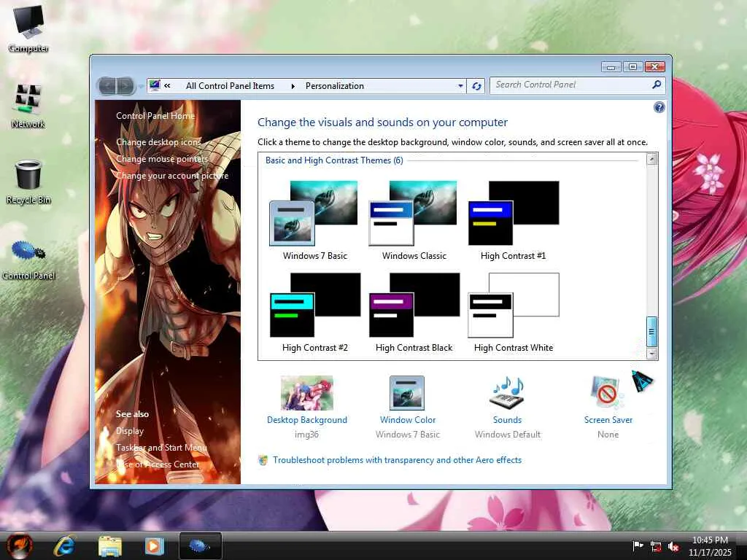Click the Start orb button

19,545
